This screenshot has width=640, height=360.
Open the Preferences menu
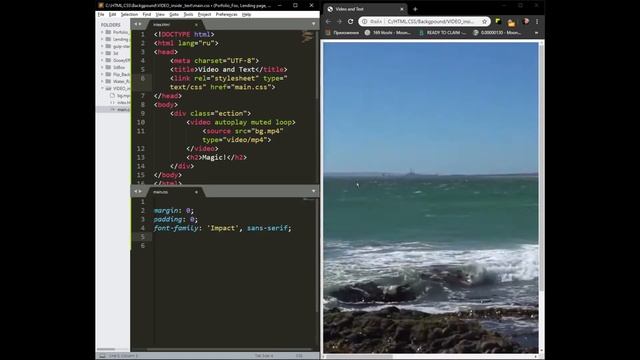(226, 14)
